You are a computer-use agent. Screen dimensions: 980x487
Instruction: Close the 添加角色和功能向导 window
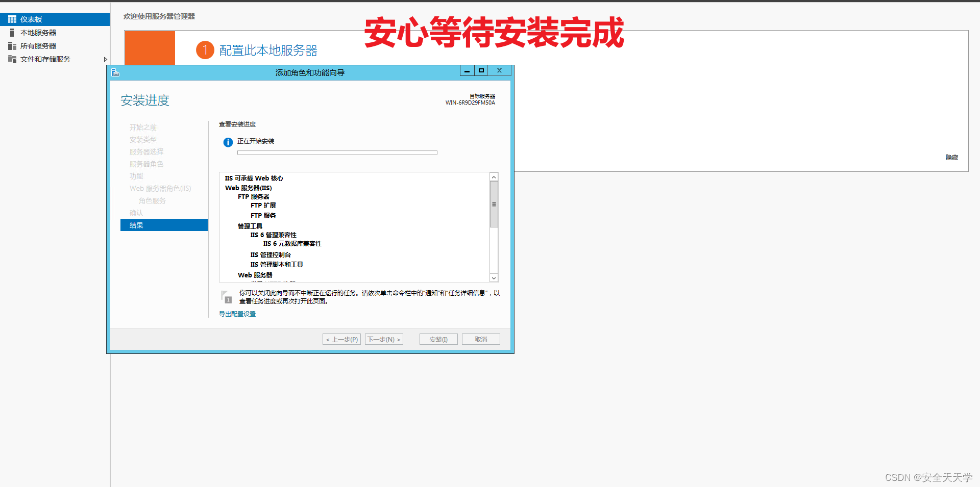click(x=500, y=71)
